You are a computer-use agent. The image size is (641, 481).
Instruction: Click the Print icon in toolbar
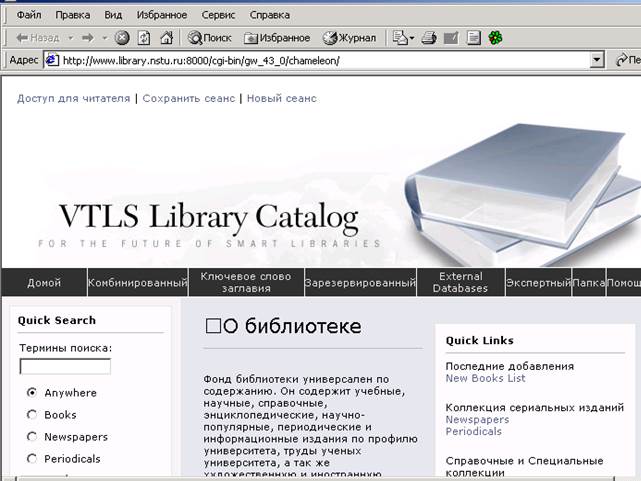[429, 38]
